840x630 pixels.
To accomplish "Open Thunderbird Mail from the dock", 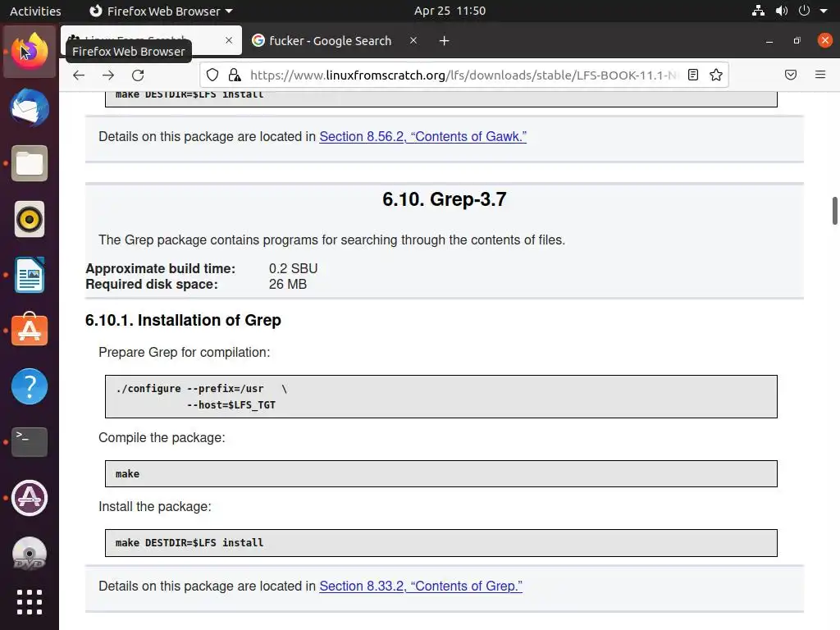I will tap(30, 108).
